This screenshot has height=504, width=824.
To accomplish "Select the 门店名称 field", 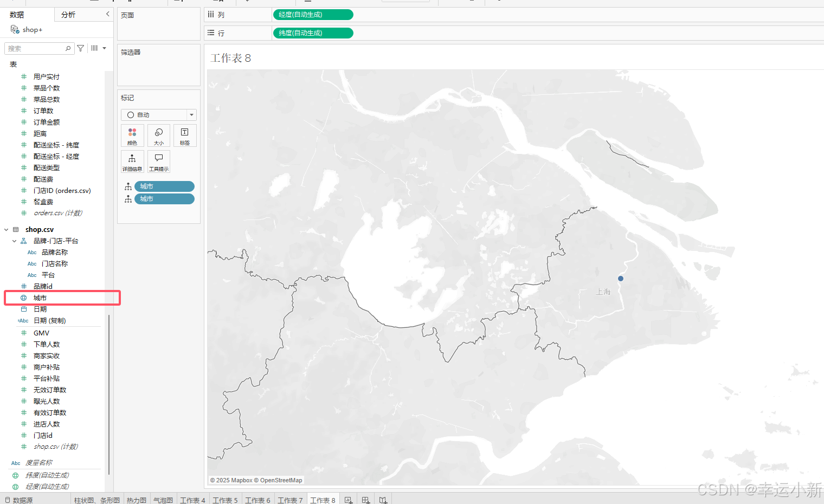I will (55, 263).
